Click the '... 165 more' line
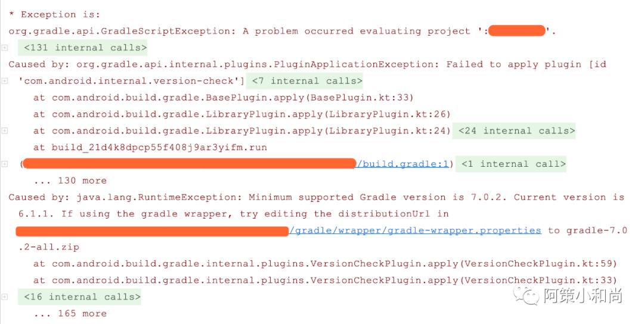Screen dimensions: 644x324 (x=70, y=313)
